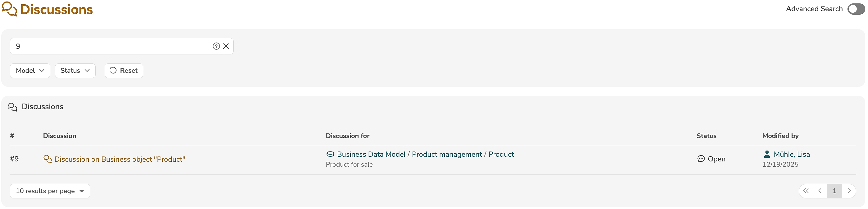Clear the search field with the X icon

(226, 46)
